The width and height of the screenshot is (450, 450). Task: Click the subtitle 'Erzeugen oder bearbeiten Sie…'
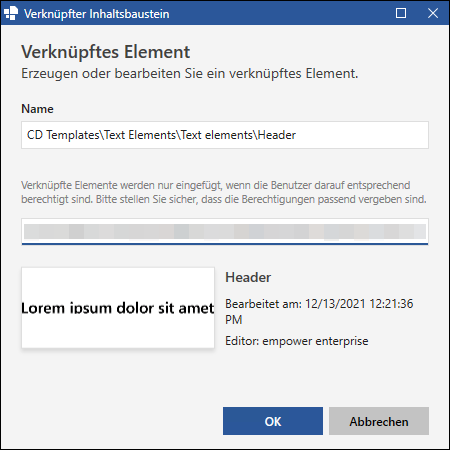tap(190, 74)
